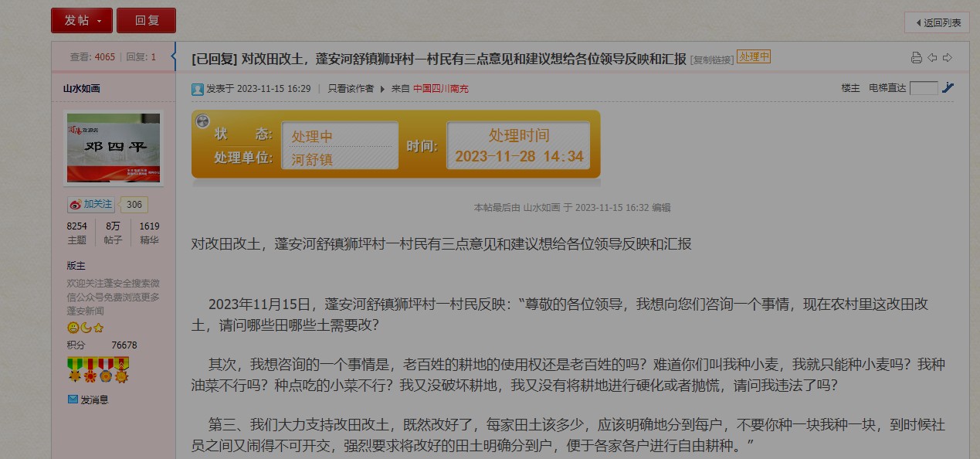Toggle 只看该作者 author-only filter

351,89
